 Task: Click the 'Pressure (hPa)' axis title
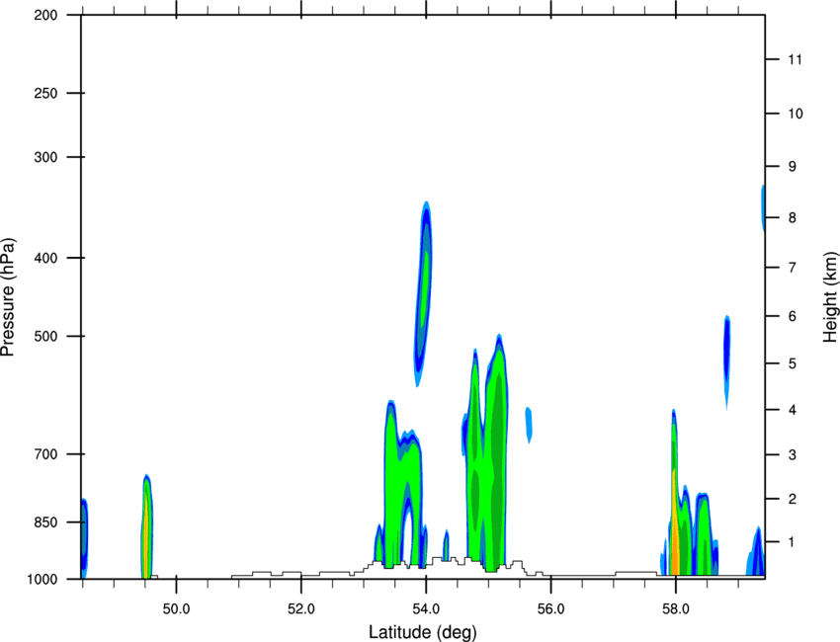pyautogui.click(x=8, y=297)
